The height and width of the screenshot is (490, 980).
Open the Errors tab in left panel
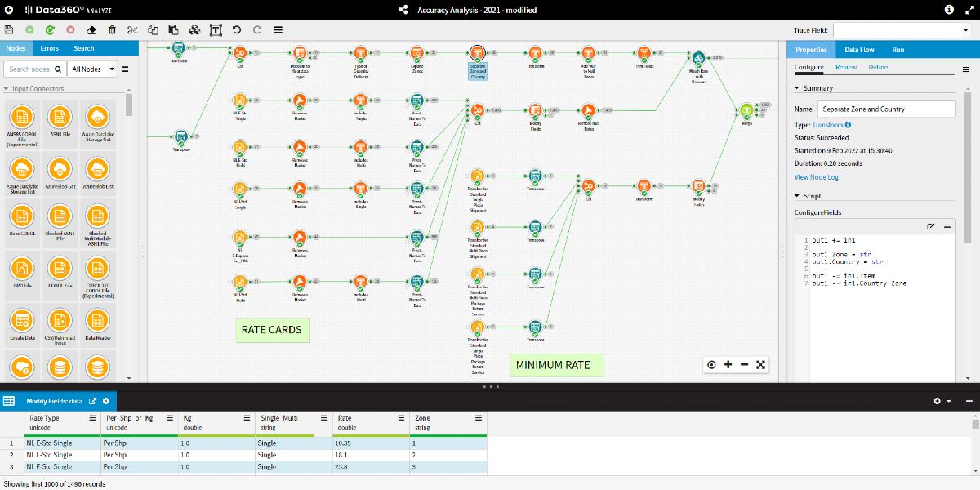[49, 47]
